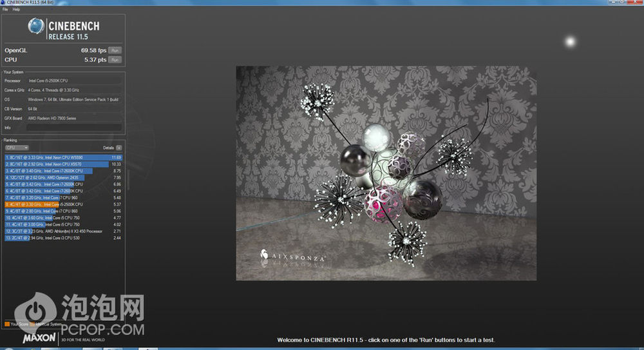The width and height of the screenshot is (644, 350).
Task: Click Cores x GHz field value
Action: (74, 90)
